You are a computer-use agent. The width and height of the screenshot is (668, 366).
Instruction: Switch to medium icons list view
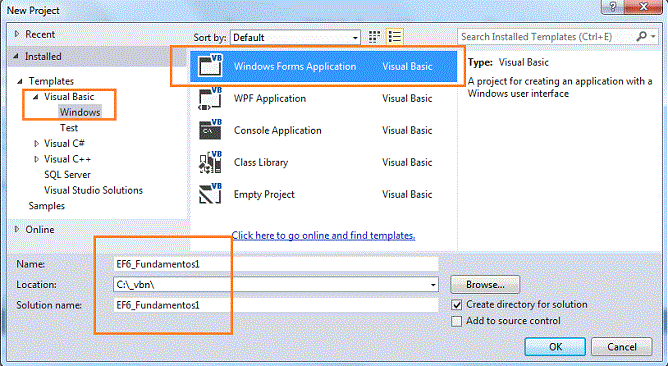[x=395, y=37]
